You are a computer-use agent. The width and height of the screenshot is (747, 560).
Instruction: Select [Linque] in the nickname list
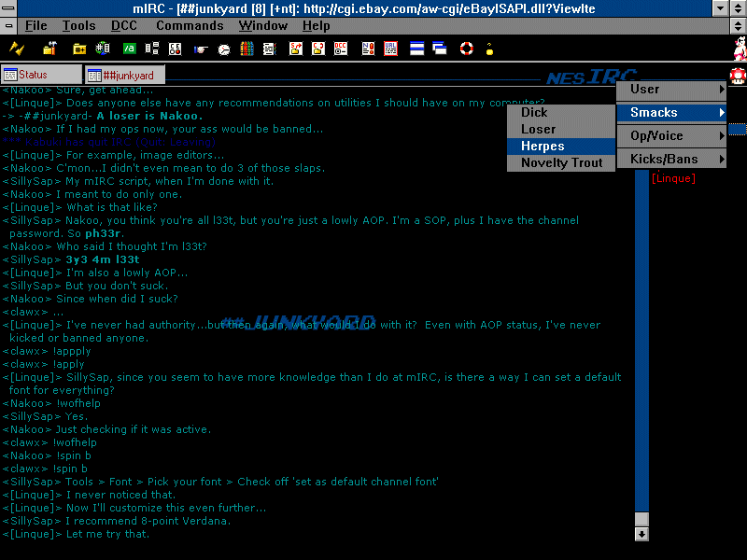click(673, 178)
